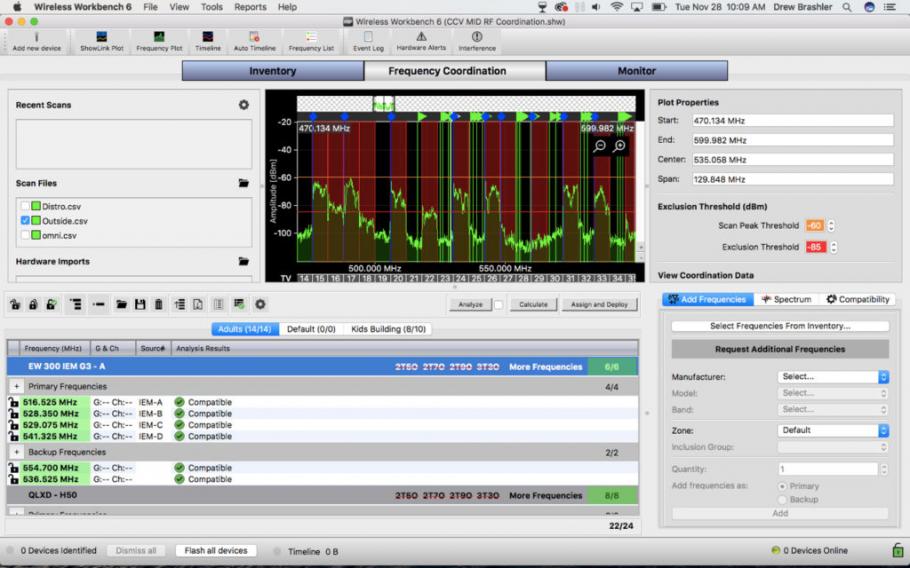This screenshot has width=910, height=568.
Task: Adjust the Exclusion Threshold stepper
Action: point(833,247)
